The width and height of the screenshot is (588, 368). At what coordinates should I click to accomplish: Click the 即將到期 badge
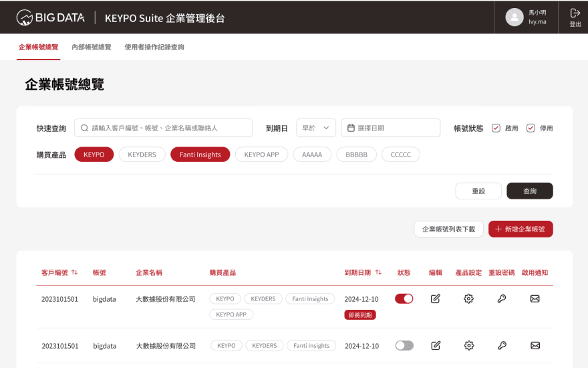tap(360, 314)
